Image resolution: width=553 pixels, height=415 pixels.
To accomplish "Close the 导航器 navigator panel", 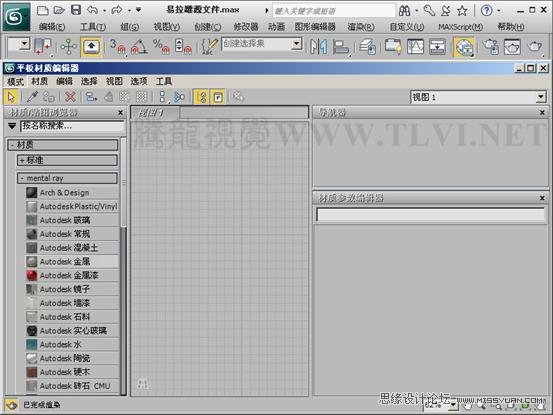I will click(x=542, y=112).
